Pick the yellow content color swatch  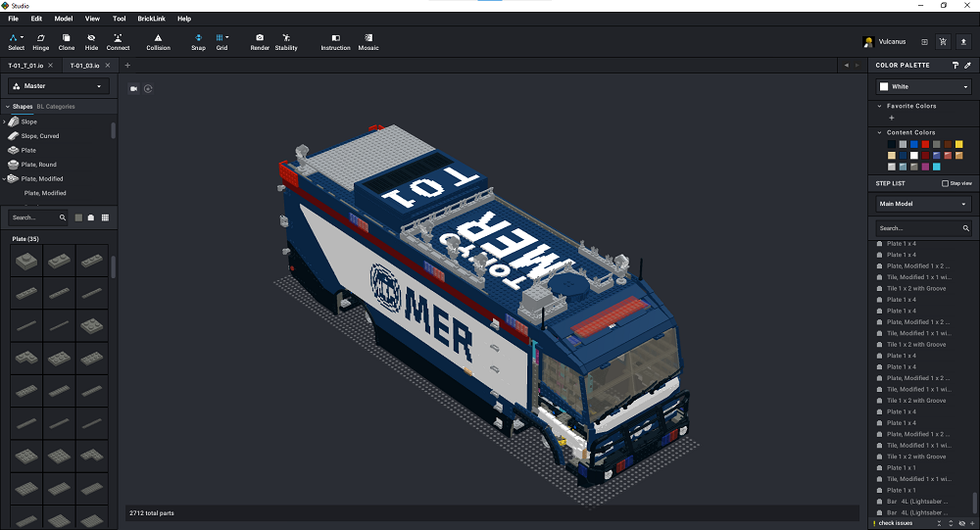click(958, 144)
